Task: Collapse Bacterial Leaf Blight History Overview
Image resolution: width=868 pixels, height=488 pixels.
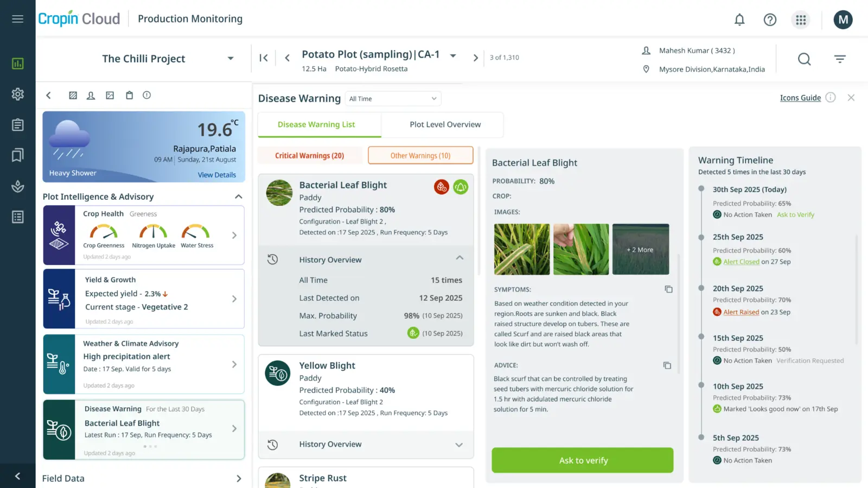Action: [459, 258]
